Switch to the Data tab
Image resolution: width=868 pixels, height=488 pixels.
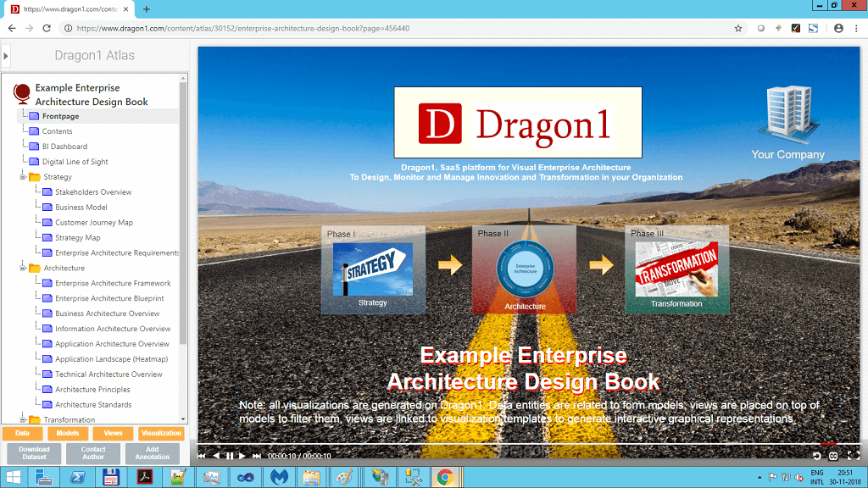click(x=22, y=433)
